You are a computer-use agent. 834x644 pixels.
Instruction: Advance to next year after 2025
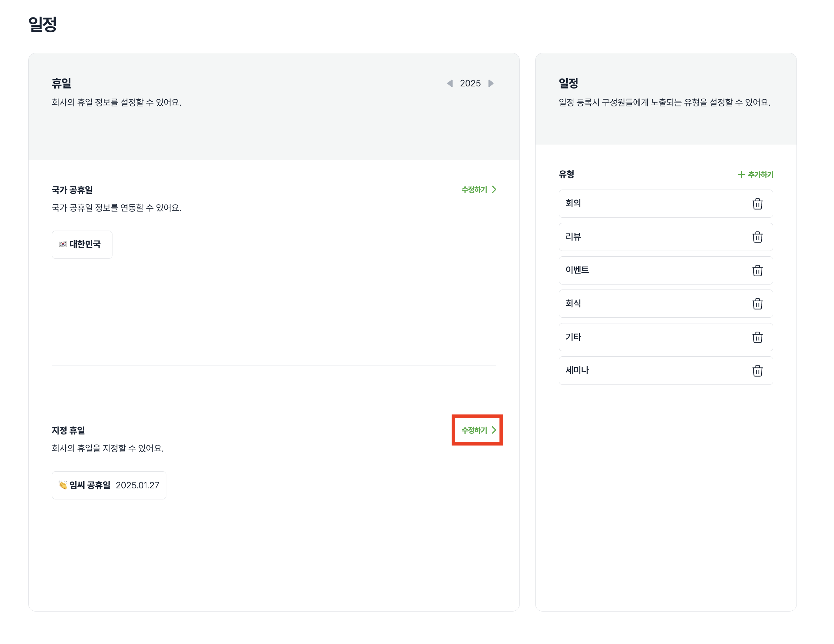(x=491, y=83)
